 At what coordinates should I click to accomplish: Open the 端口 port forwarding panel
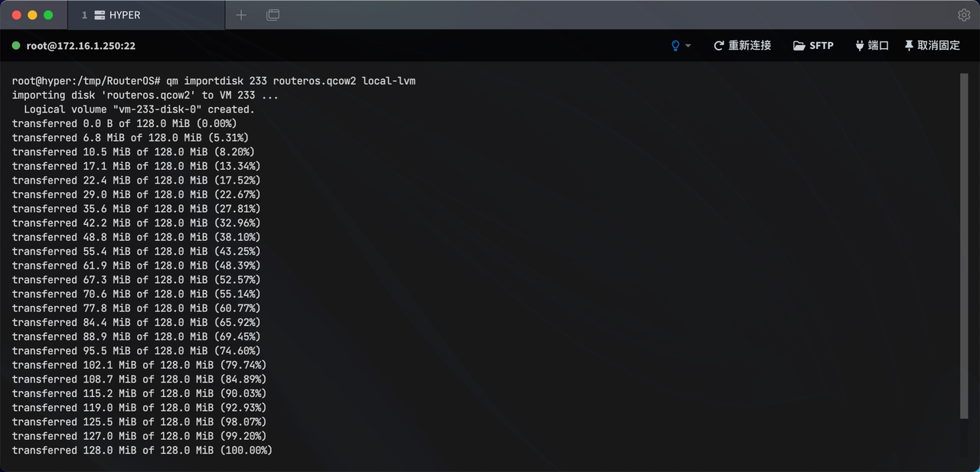(872, 46)
